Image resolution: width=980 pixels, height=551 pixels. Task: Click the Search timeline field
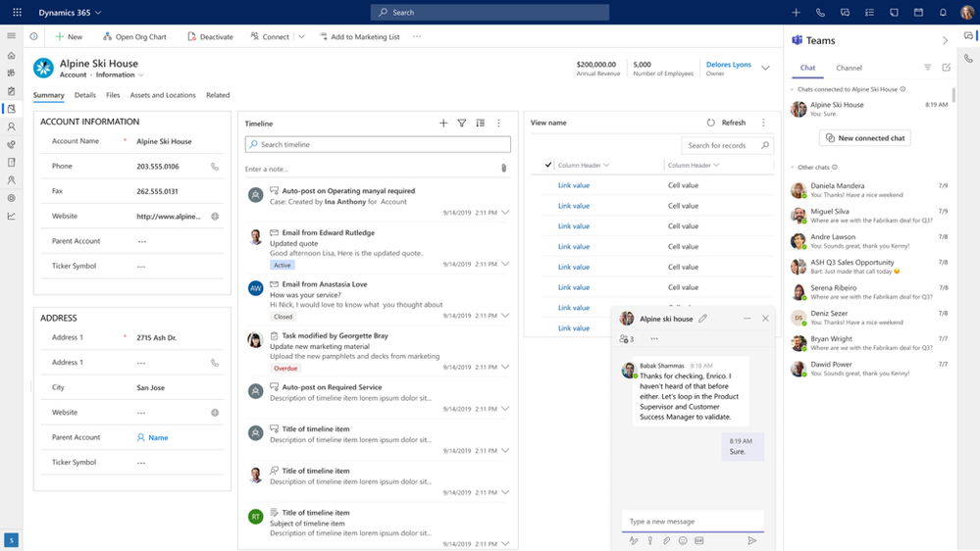[x=378, y=144]
